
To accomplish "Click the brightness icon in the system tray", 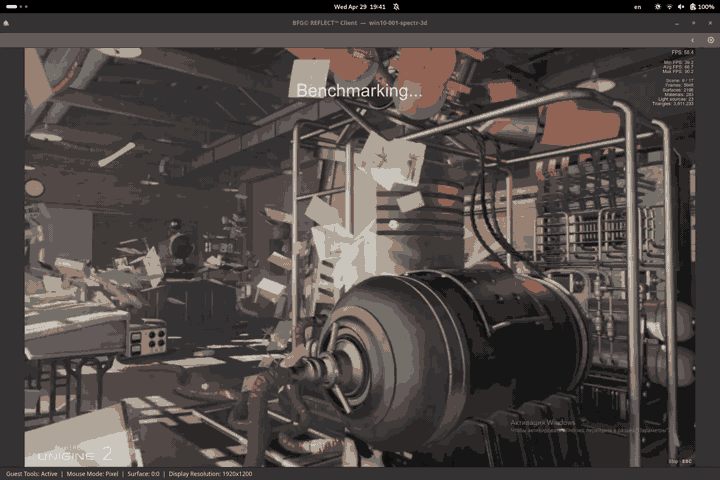I will click(658, 7).
